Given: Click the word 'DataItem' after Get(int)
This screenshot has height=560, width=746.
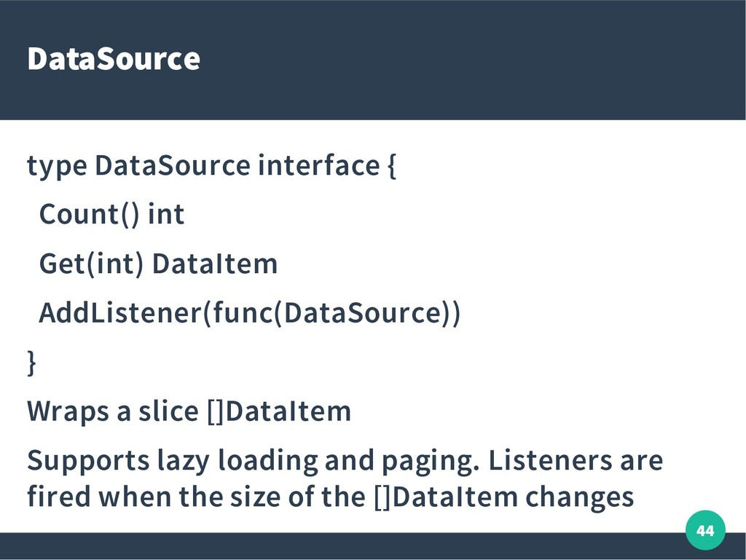Looking at the screenshot, I should pyautogui.click(x=215, y=264).
